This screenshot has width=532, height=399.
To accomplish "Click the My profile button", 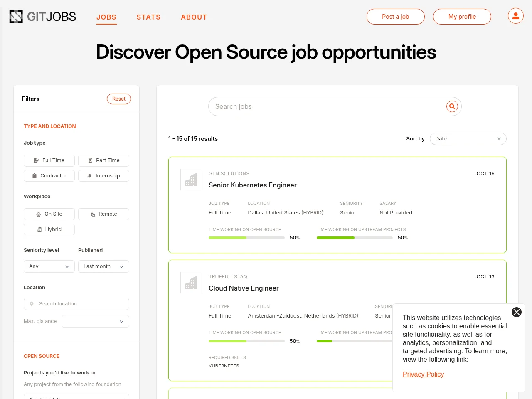I will click(x=462, y=17).
